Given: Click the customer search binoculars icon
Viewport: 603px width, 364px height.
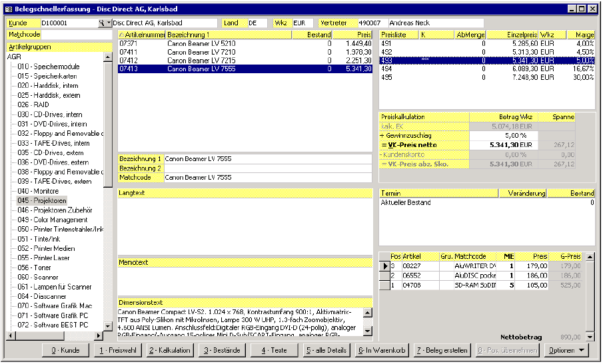Looking at the screenshot, I should pyautogui.click(x=102, y=23).
